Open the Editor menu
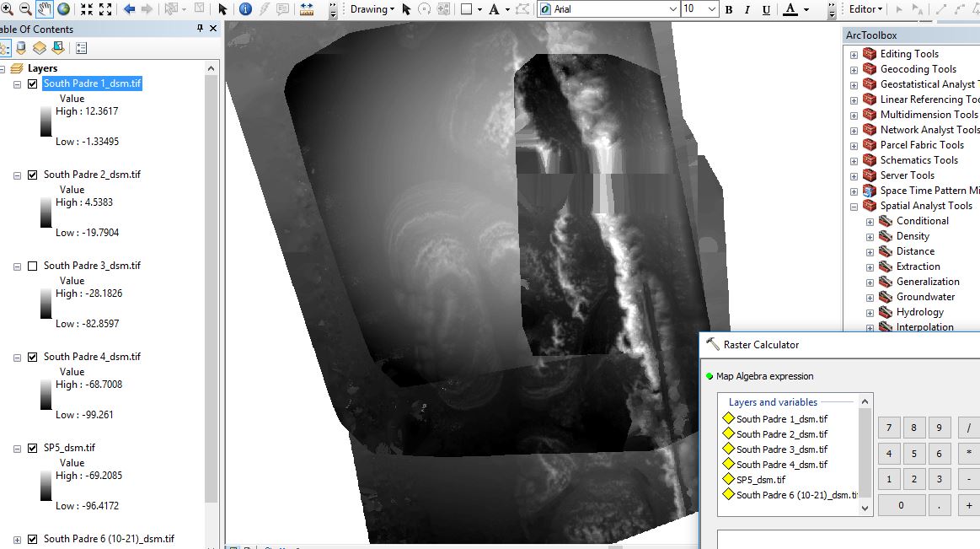The height and width of the screenshot is (549, 980). 865,8
